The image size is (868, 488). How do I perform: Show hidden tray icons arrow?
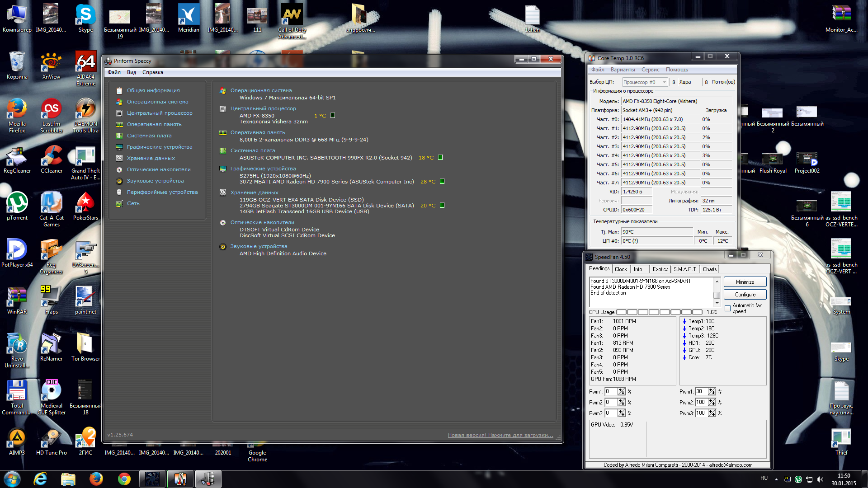coord(776,479)
